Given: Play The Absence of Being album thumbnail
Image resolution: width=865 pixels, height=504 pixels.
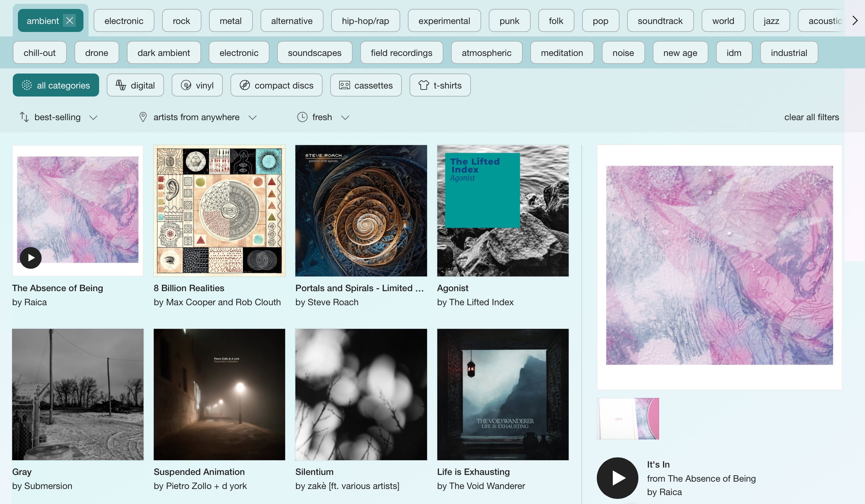Looking at the screenshot, I should (31, 258).
